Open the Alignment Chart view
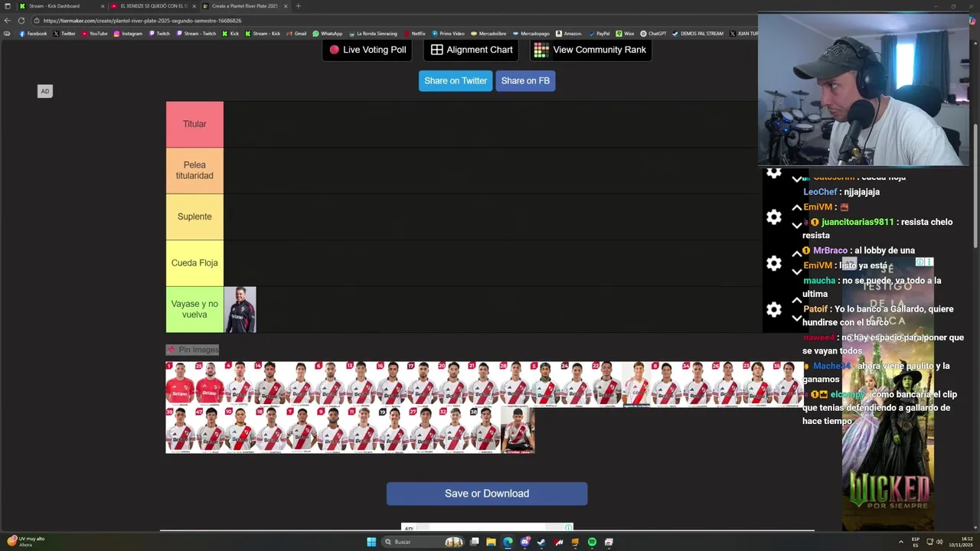Image resolution: width=980 pixels, height=551 pixels. (471, 50)
